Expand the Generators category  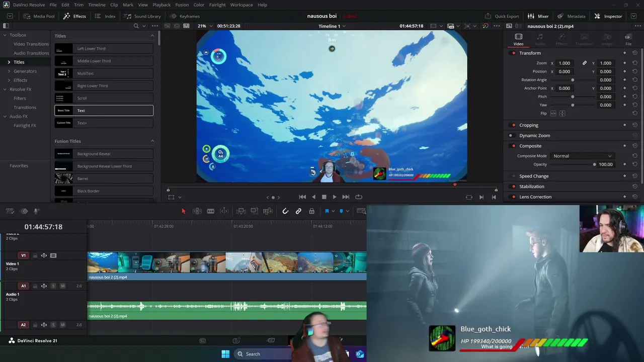coord(9,71)
